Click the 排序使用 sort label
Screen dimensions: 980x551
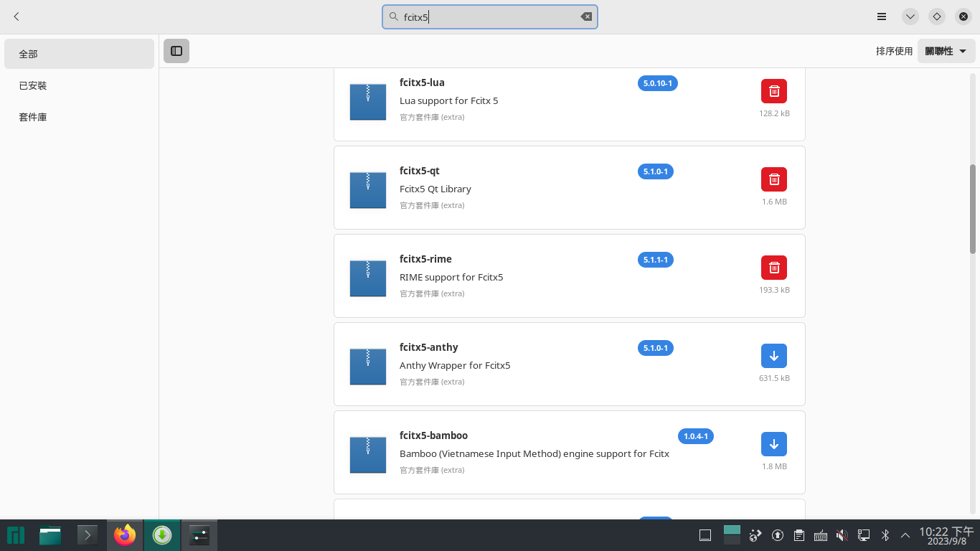pos(894,51)
